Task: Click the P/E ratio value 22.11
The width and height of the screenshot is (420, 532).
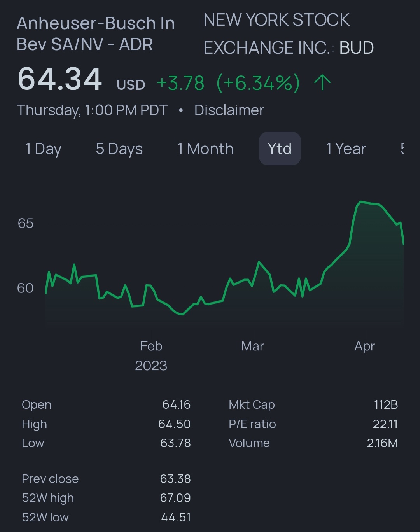Action: coord(385,424)
